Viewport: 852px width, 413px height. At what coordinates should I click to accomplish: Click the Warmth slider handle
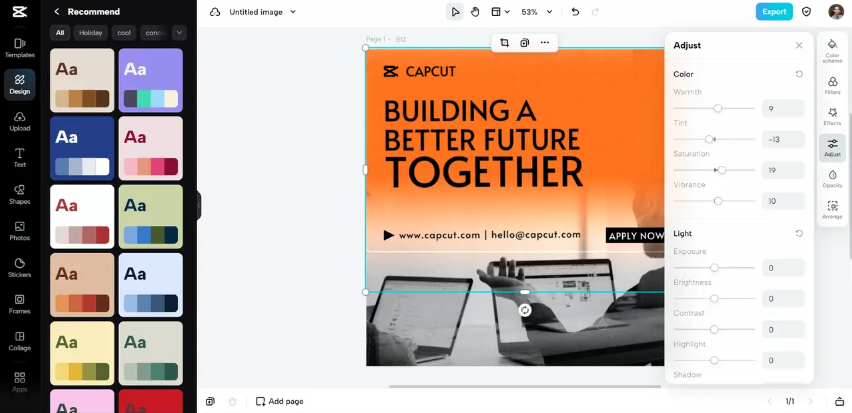click(x=718, y=108)
